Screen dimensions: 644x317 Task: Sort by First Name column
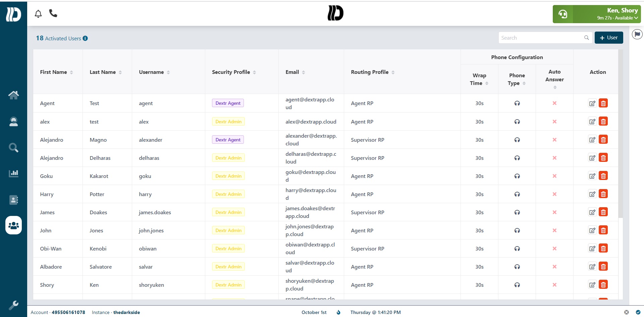71,72
